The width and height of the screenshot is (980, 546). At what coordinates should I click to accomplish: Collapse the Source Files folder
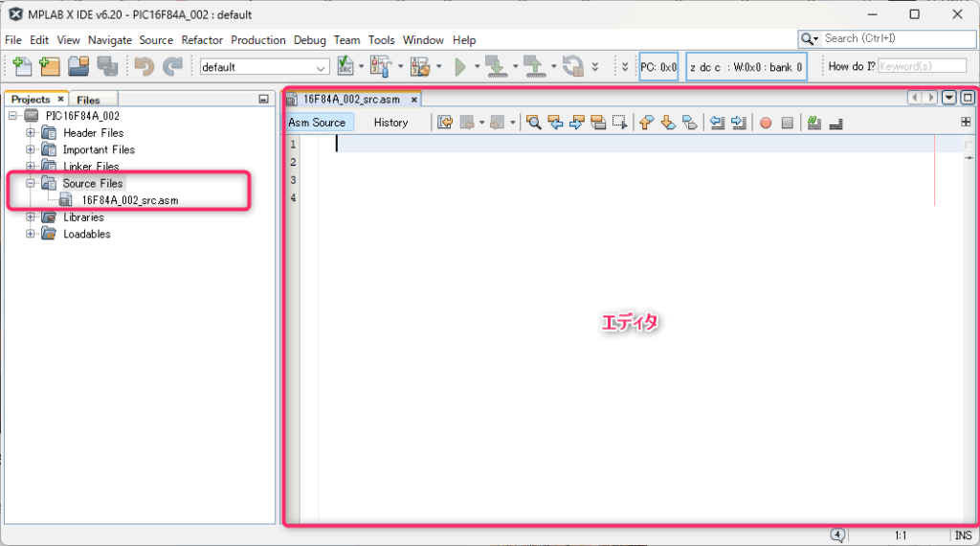(x=30, y=183)
